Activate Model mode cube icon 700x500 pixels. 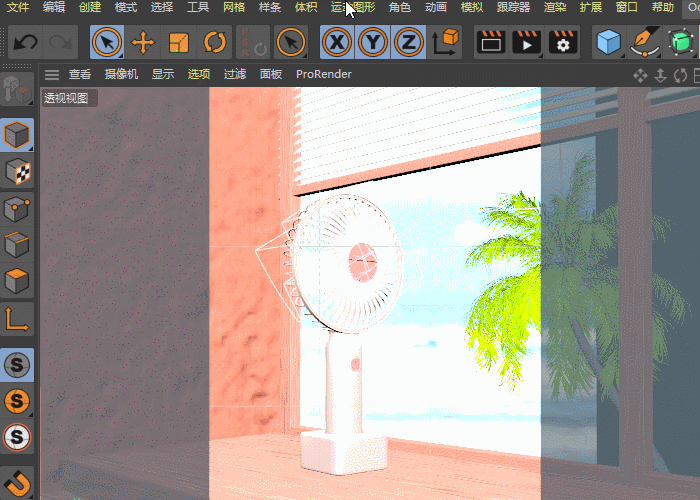click(17, 135)
